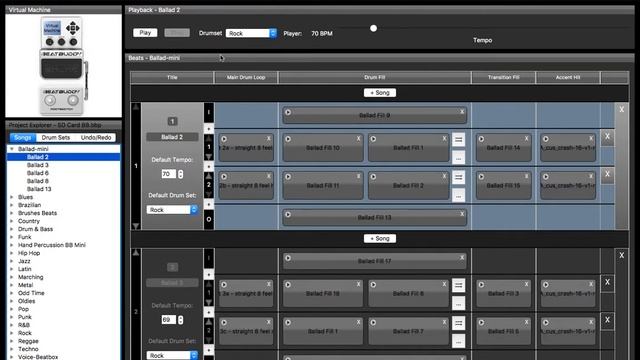Switch to the Songs tab
Image resolution: width=640 pixels, height=360 pixels.
(x=22, y=138)
